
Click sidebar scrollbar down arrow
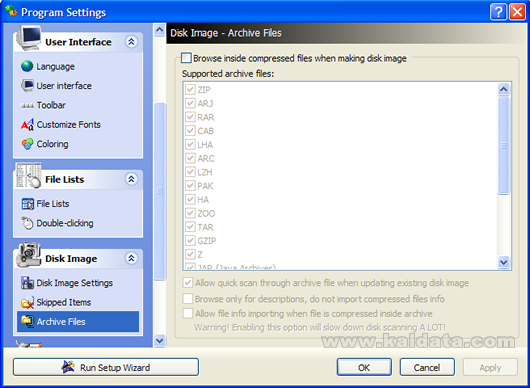pyautogui.click(x=160, y=341)
